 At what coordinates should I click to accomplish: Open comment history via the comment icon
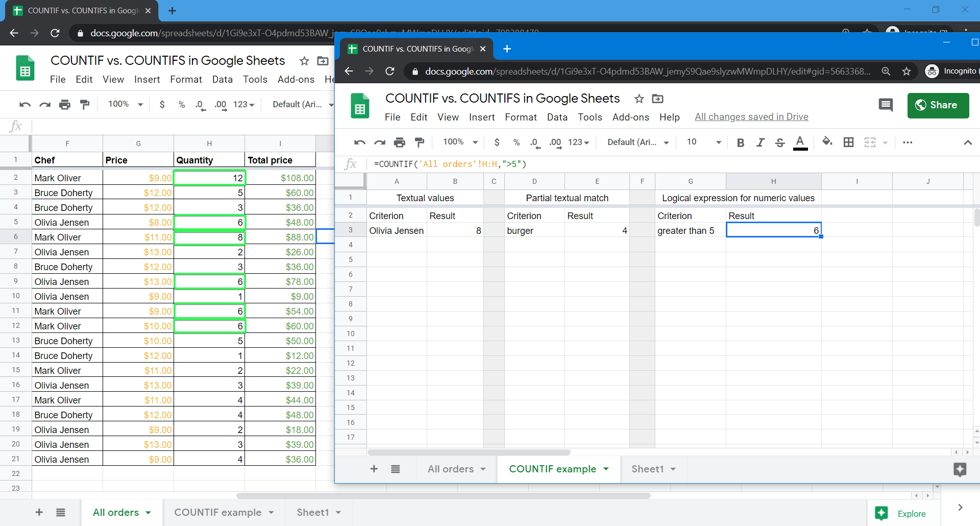[886, 105]
